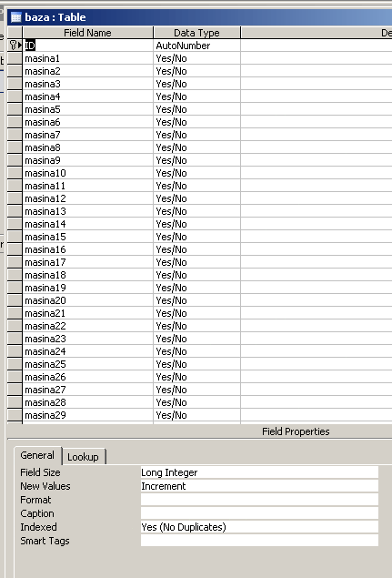This screenshot has width=392, height=578.
Task: Select row selector beside masina15
Action: 15,237
